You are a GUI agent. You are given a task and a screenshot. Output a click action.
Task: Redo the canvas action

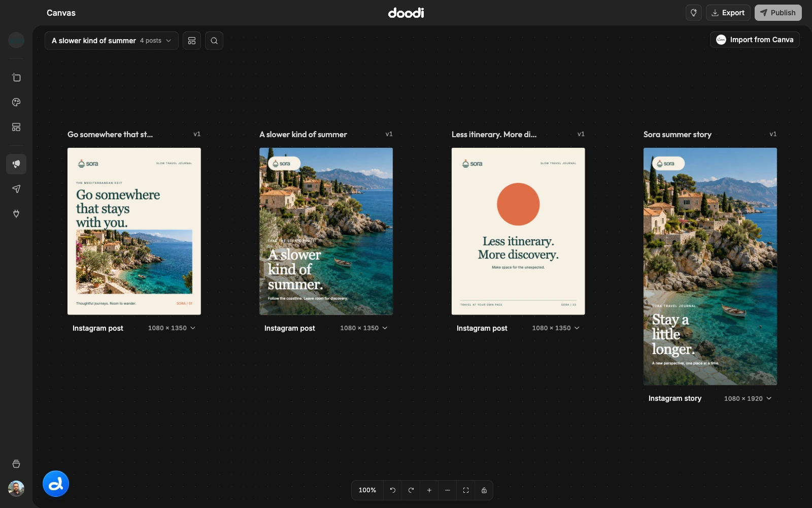[x=411, y=490]
